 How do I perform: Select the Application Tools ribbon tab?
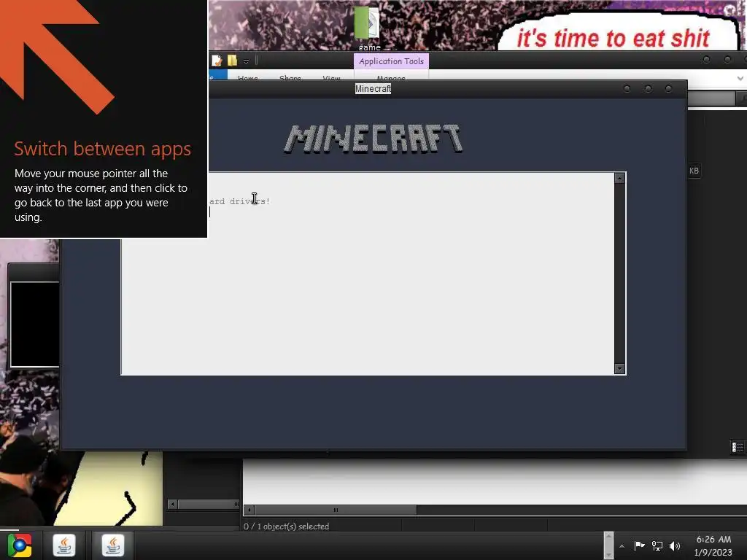(391, 61)
